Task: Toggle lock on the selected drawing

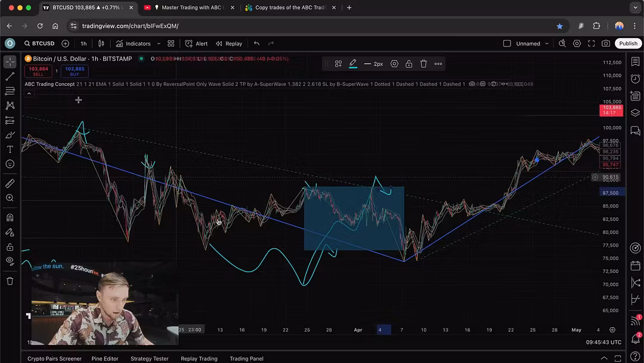Action: (408, 64)
